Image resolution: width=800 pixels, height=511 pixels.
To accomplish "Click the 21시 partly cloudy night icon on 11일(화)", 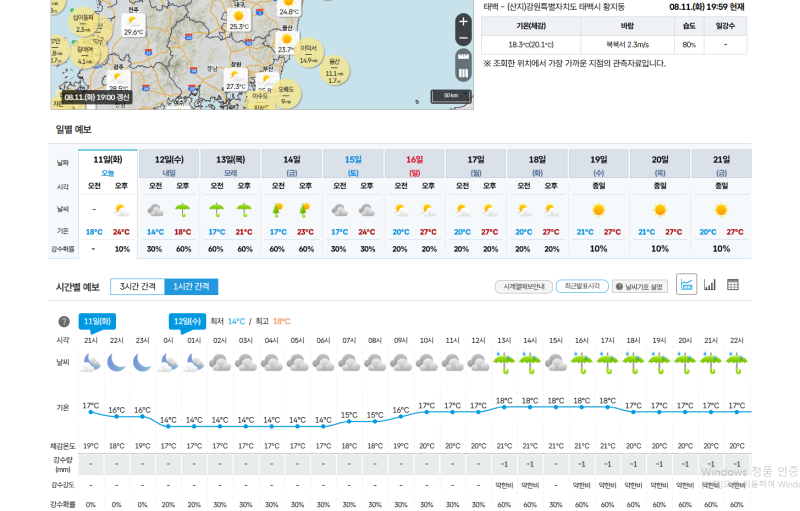I will pos(91,363).
